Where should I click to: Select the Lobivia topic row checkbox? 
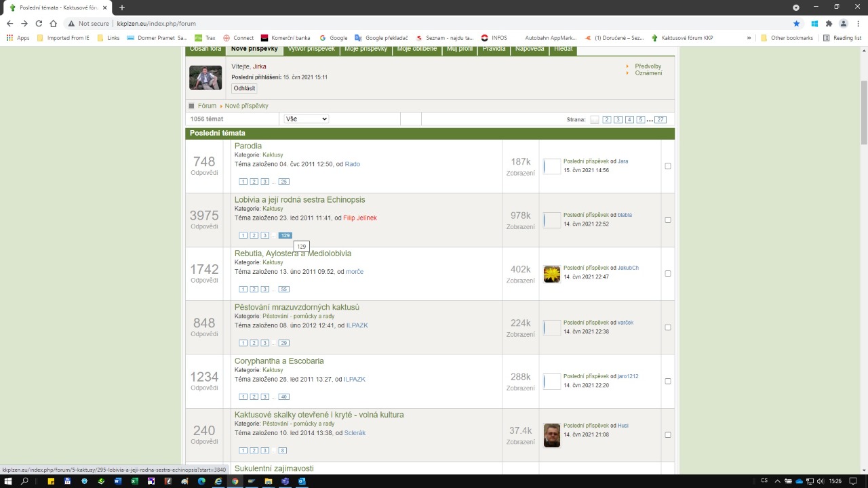pos(668,220)
